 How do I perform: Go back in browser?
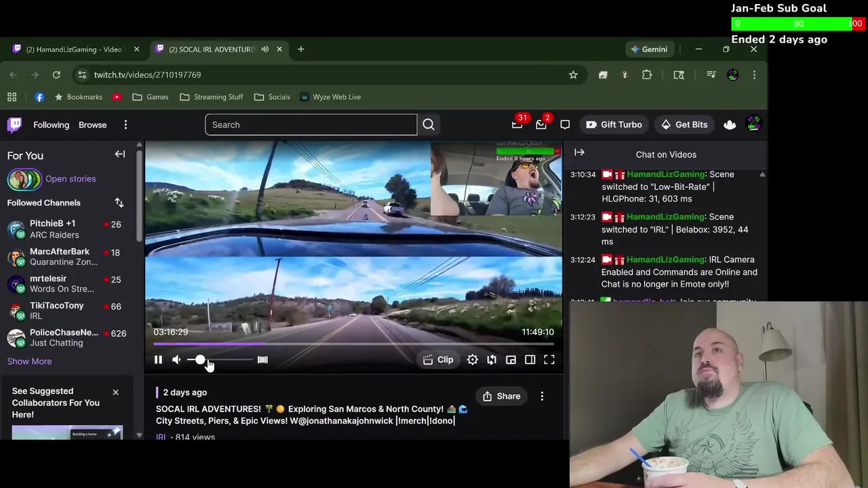(x=13, y=75)
